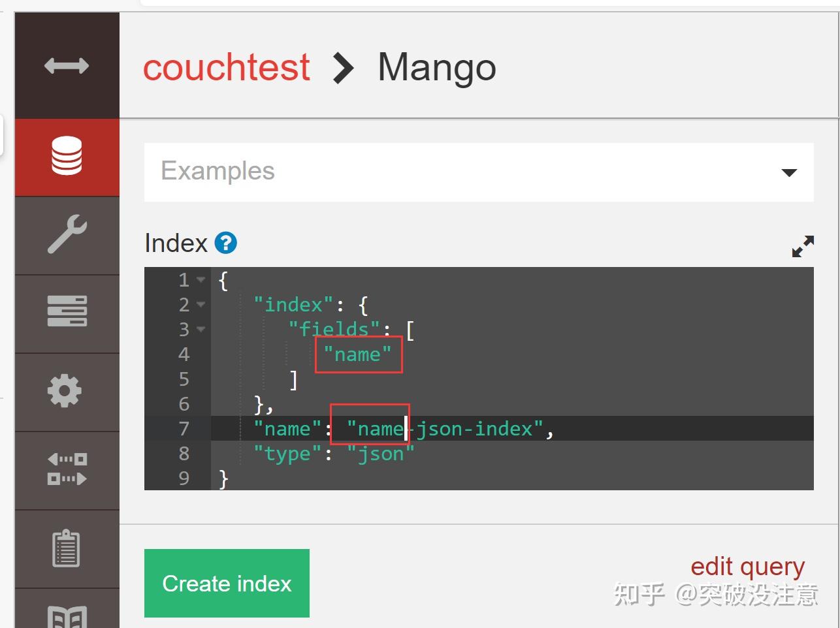
Task: Open the Setup wrench icon
Action: tap(67, 234)
